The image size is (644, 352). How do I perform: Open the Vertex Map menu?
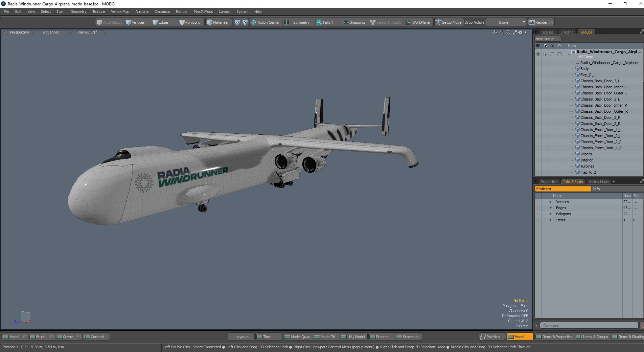[120, 12]
